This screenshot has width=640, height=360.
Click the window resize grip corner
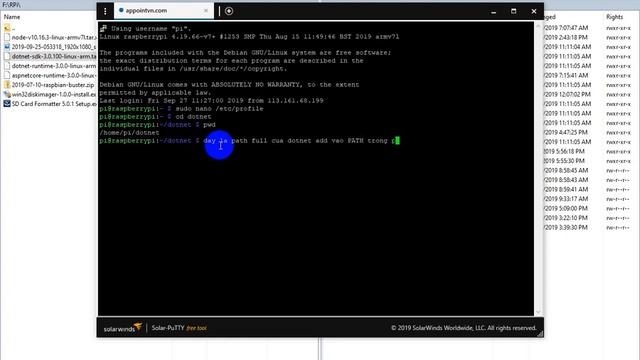point(540,334)
